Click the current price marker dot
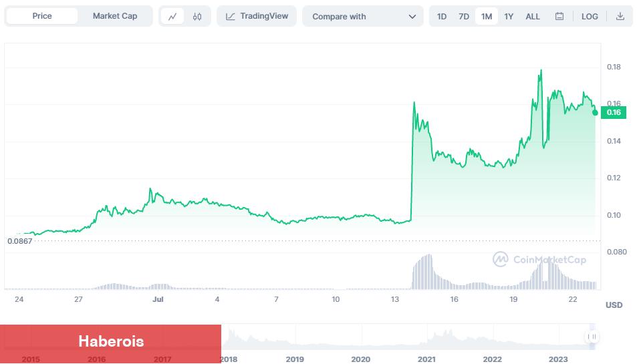 595,112
